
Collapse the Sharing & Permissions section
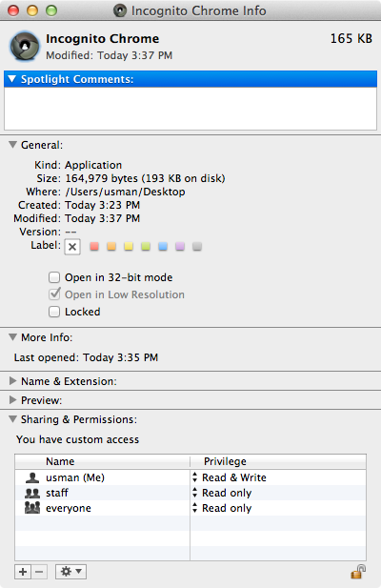12,419
